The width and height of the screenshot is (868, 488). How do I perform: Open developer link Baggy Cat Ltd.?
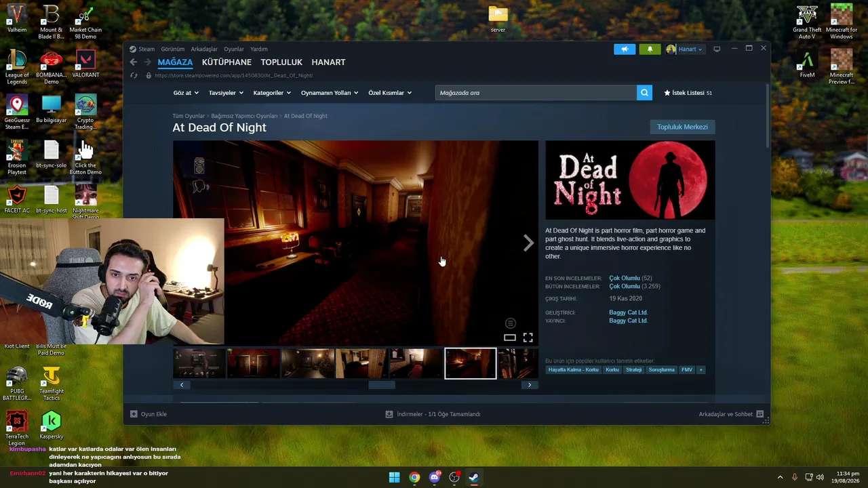(628, 312)
